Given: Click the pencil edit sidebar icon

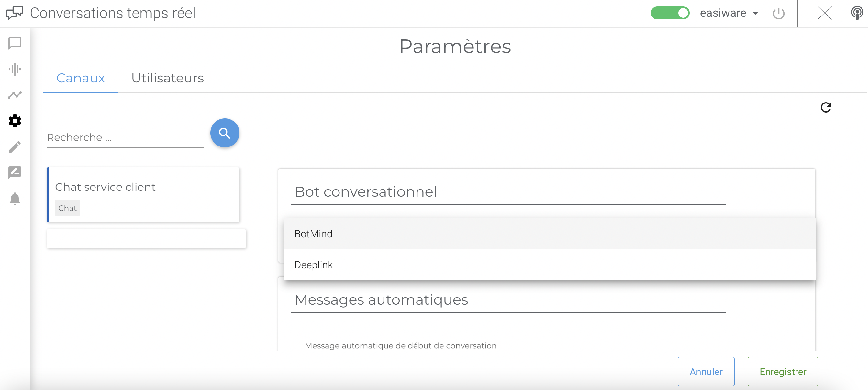Looking at the screenshot, I should point(15,147).
